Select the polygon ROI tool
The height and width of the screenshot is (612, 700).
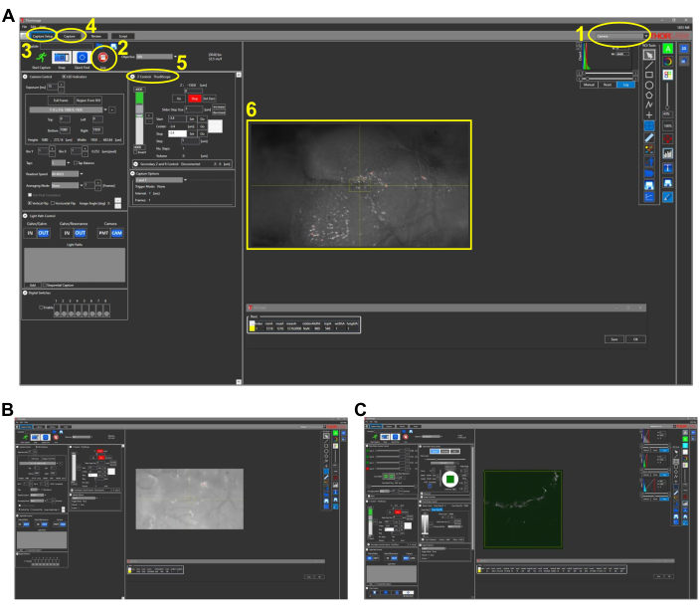click(x=649, y=95)
